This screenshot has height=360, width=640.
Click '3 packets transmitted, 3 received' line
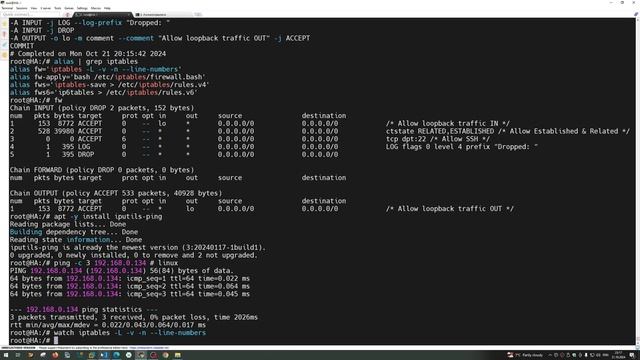pos(134,317)
